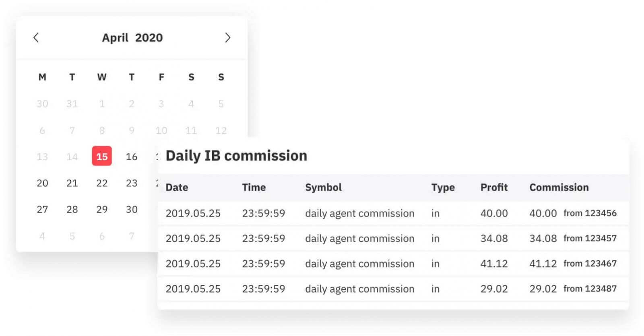Screen dimensions: 644x336
Task: Select April 27 on the calendar
Action: 42,210
